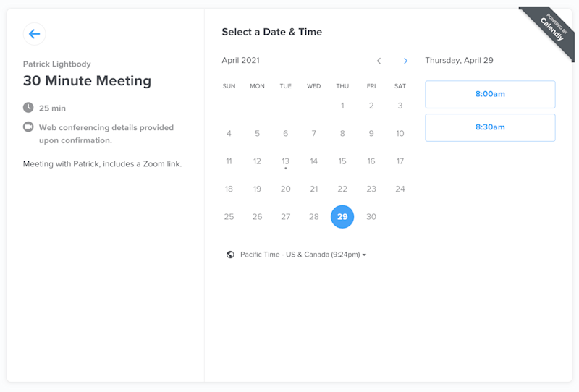Go to the previous month
Image resolution: width=579 pixels, height=392 pixels.
(379, 61)
